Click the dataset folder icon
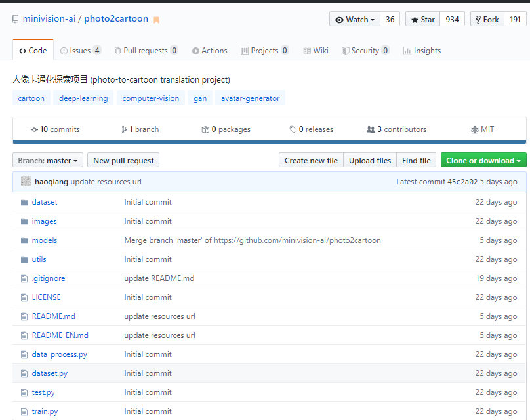Viewport: 530px width, 420px height. pyautogui.click(x=24, y=202)
